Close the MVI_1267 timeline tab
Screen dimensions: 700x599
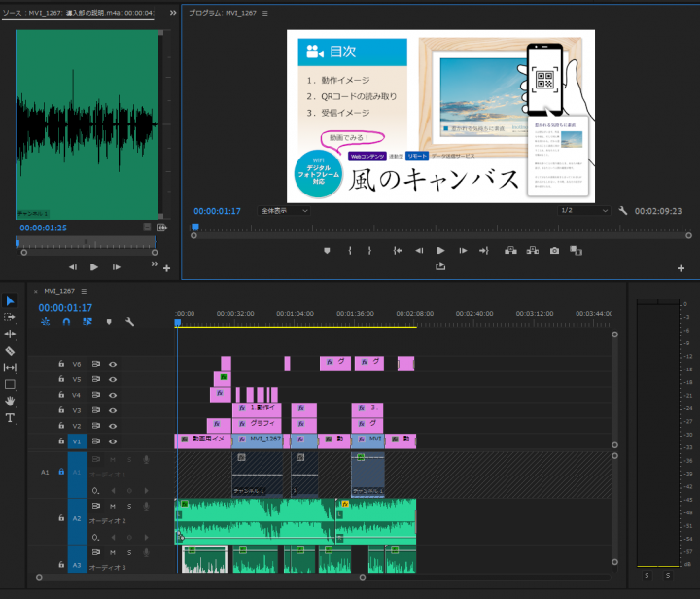[36, 292]
